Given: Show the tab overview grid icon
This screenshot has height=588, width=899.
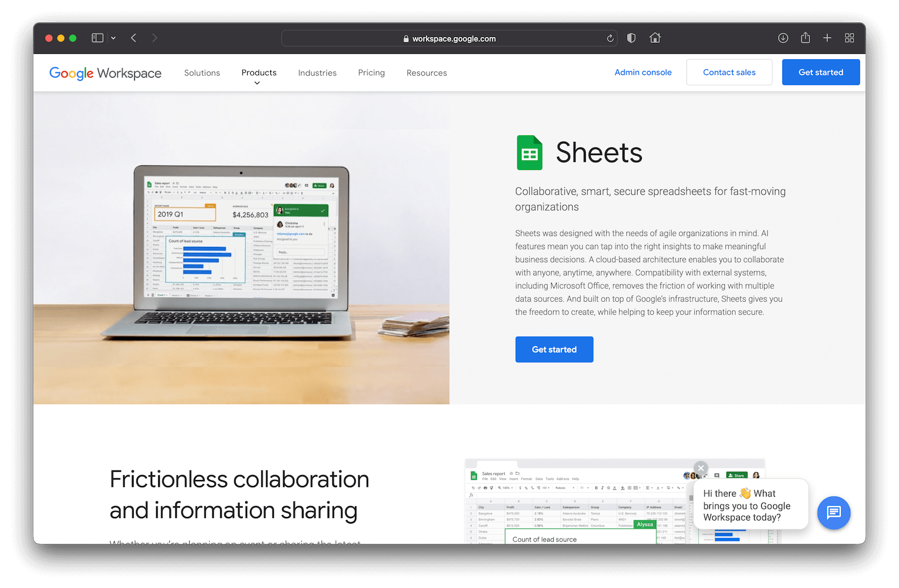Looking at the screenshot, I should pyautogui.click(x=849, y=38).
